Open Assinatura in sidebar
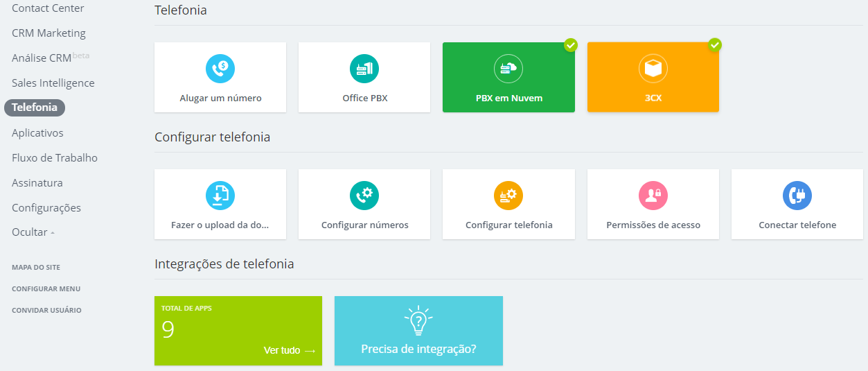This screenshot has width=868, height=371. (x=37, y=182)
